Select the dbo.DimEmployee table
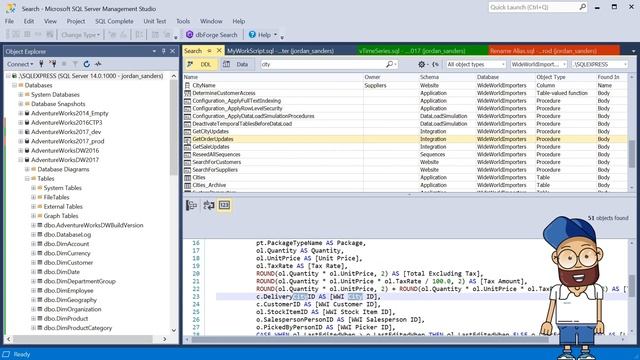 click(69, 291)
